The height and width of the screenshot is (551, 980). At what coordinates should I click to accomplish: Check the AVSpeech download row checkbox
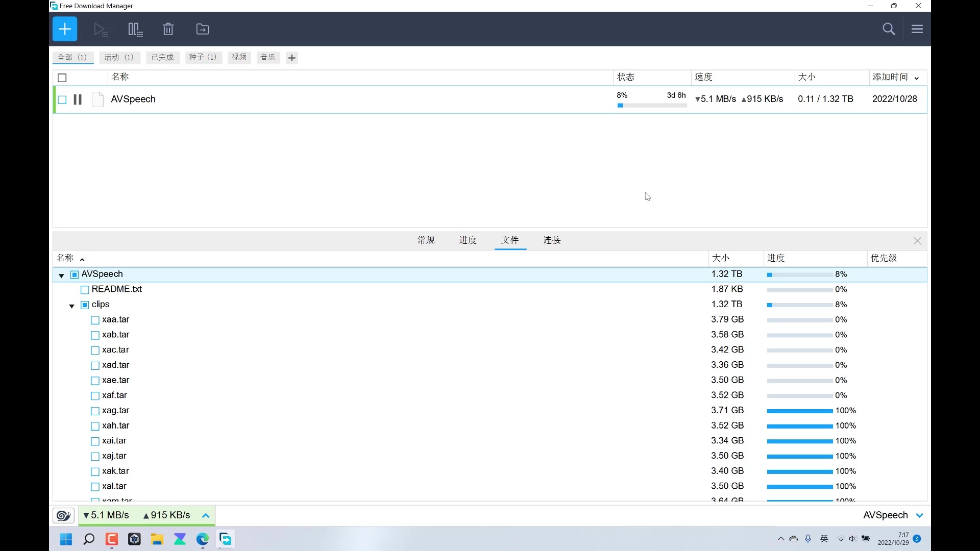pos(62,100)
